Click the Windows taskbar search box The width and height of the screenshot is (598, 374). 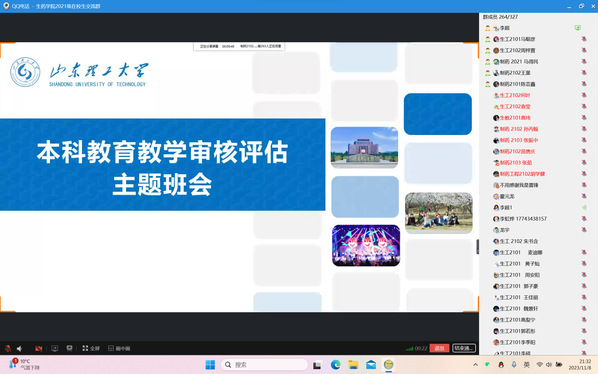tap(264, 365)
